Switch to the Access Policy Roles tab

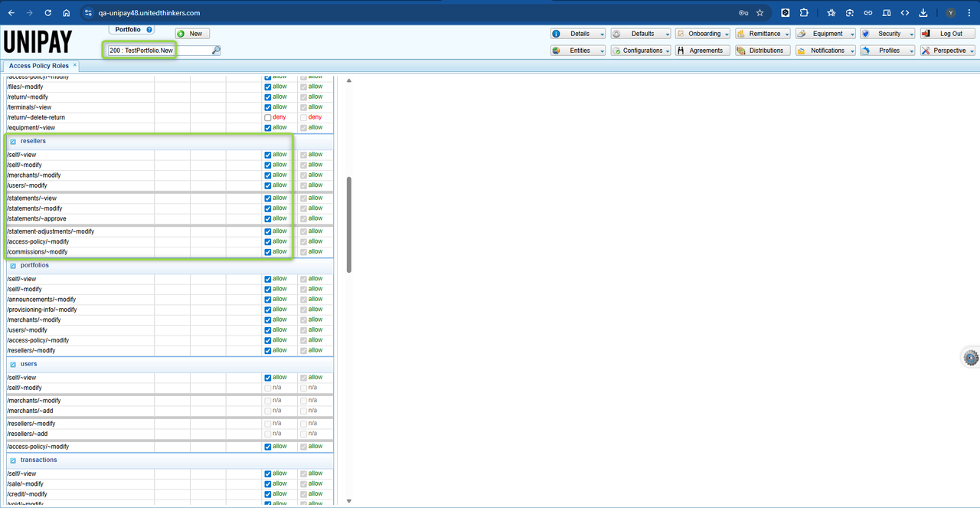click(38, 66)
